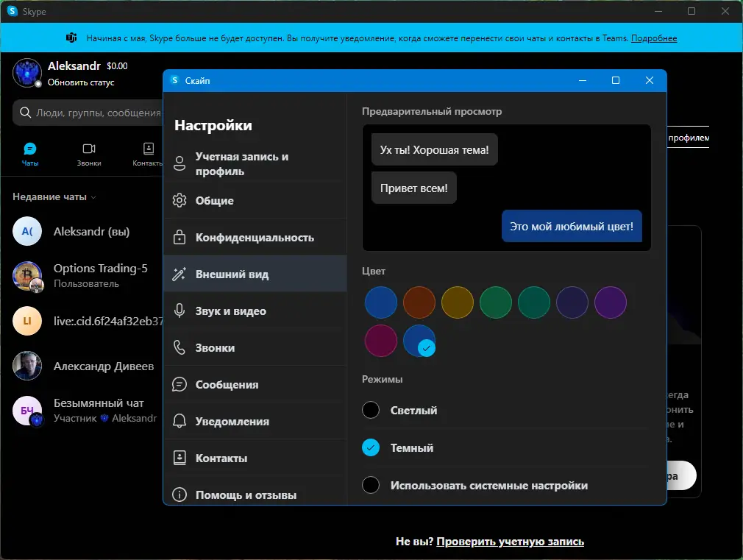Click the Skype logo in main title bar
This screenshot has width=743, height=560.
pyautogui.click(x=13, y=11)
